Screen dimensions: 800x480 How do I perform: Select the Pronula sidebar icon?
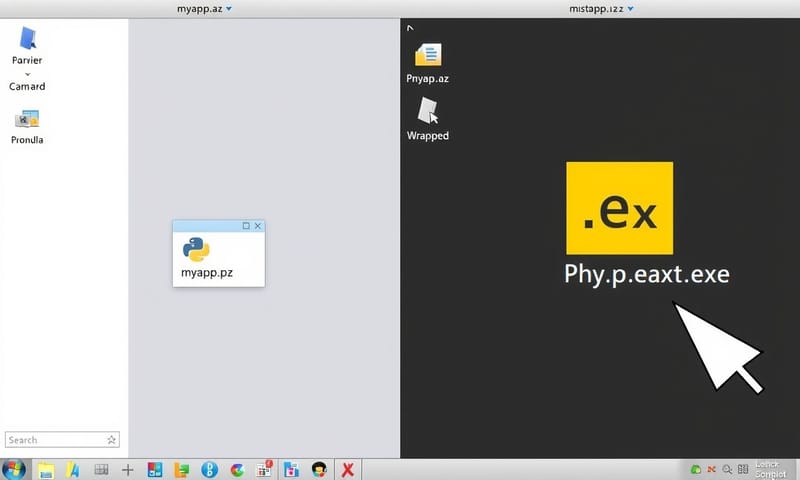click(27, 119)
